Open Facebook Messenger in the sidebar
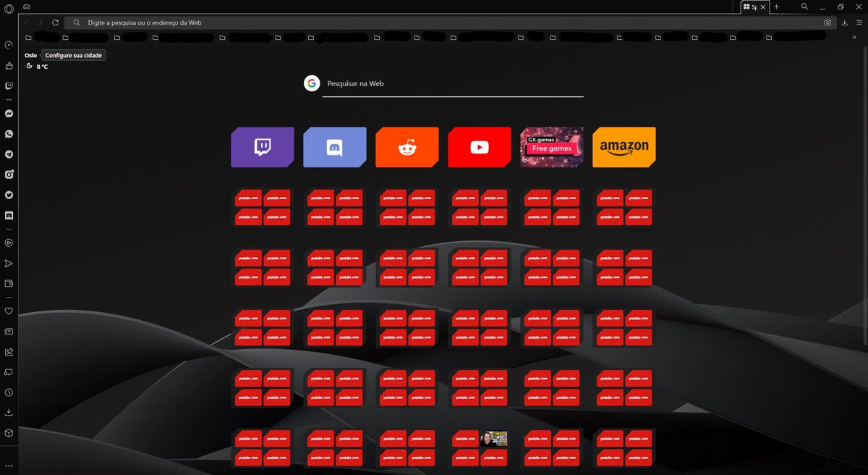 click(x=9, y=114)
